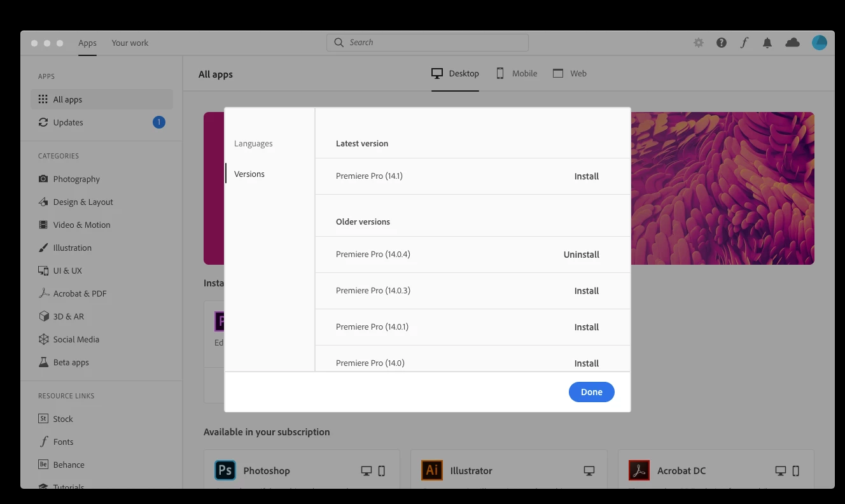This screenshot has width=845, height=504.
Task: Switch to the Apps top tab
Action: point(87,43)
